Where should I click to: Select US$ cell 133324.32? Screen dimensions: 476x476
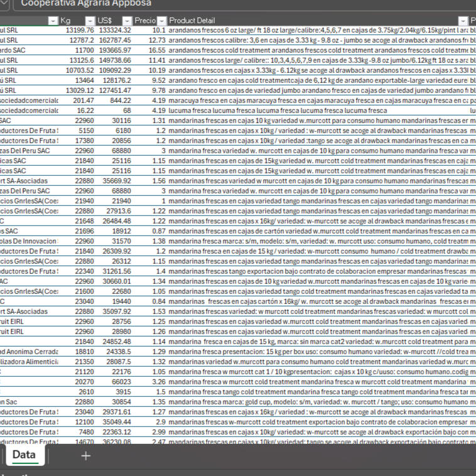114,30
